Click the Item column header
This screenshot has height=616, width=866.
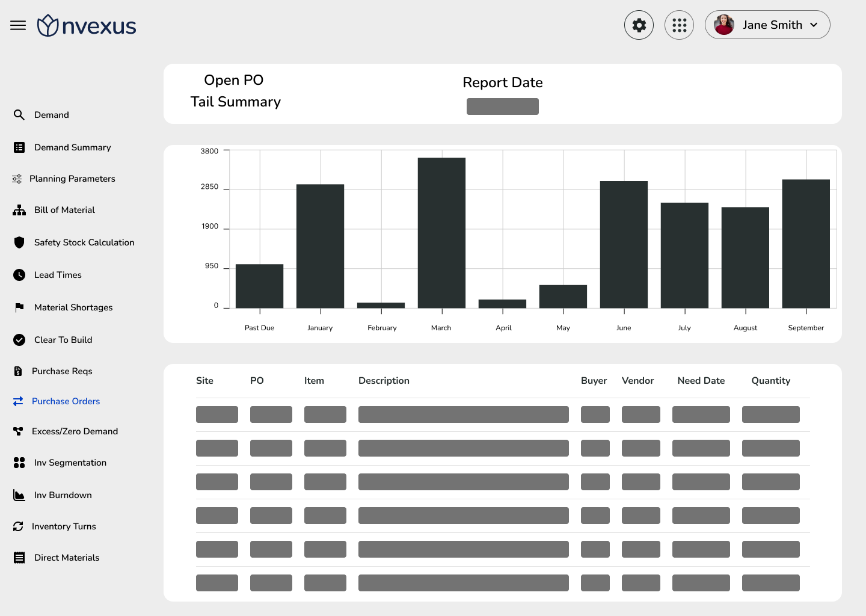(x=314, y=381)
